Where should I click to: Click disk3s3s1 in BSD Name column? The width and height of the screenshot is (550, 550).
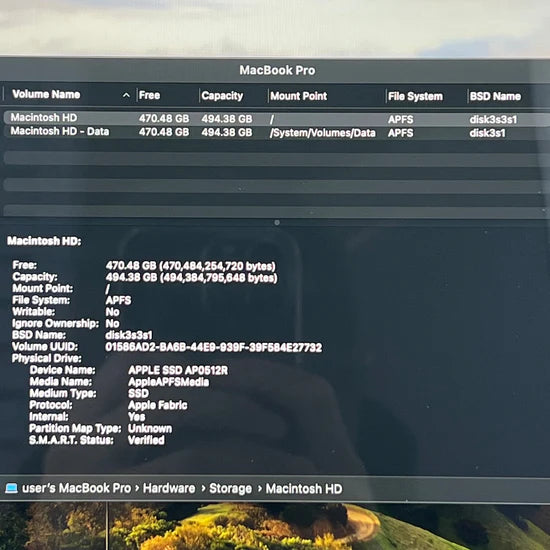coord(493,120)
